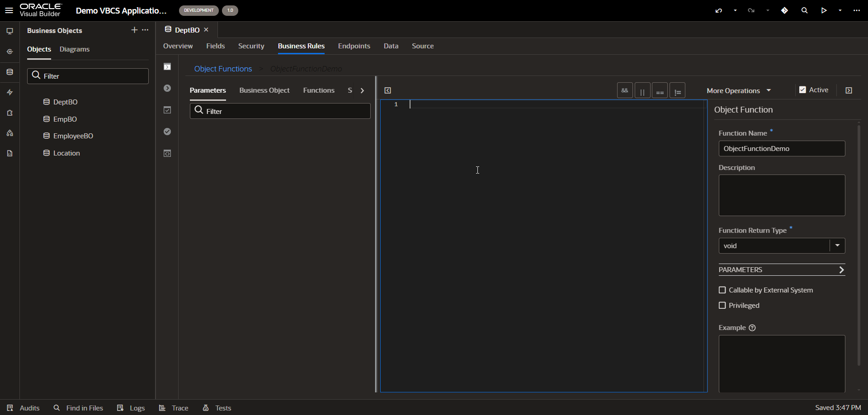Screen dimensions: 868x415
Task: Click the Redo arrow in header
Action: pos(751,10)
